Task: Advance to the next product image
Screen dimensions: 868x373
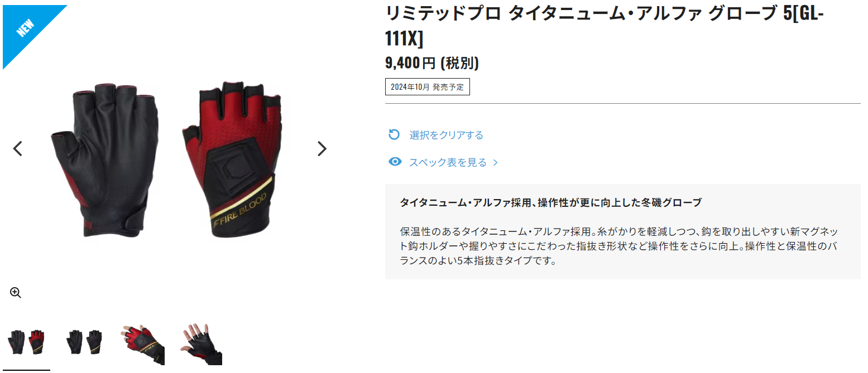Action: coord(322,148)
